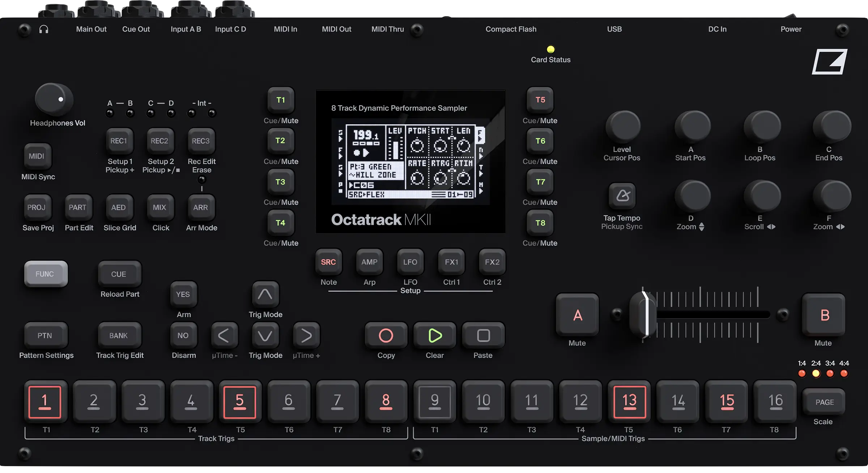Click the down arrow Trig Mode button
This screenshot has width=868, height=473.
click(x=265, y=335)
